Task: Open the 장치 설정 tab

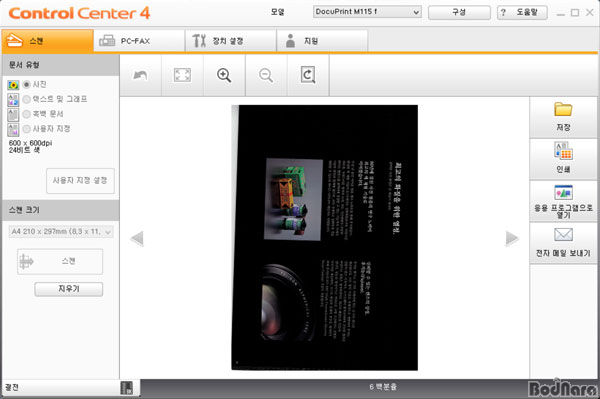Action: point(231,41)
